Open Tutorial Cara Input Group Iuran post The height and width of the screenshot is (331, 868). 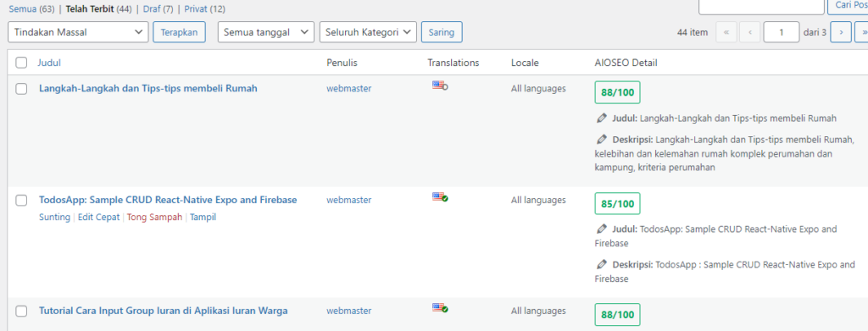[x=164, y=311]
